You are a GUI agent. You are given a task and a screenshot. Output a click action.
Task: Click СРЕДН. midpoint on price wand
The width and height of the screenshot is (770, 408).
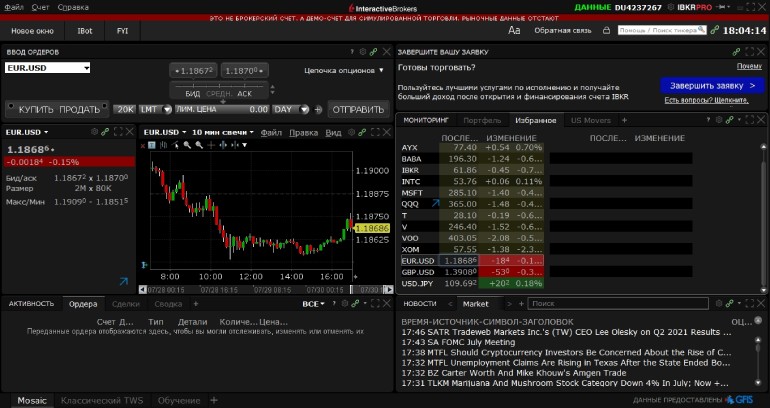[219, 93]
